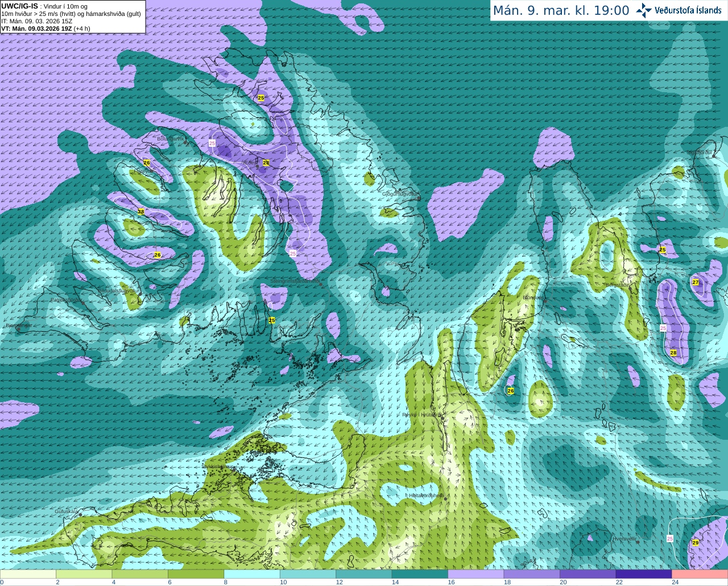Screen dimensions: 728x586
Task: Click the yellow 27 gust marker
Action: pyautogui.click(x=696, y=282)
